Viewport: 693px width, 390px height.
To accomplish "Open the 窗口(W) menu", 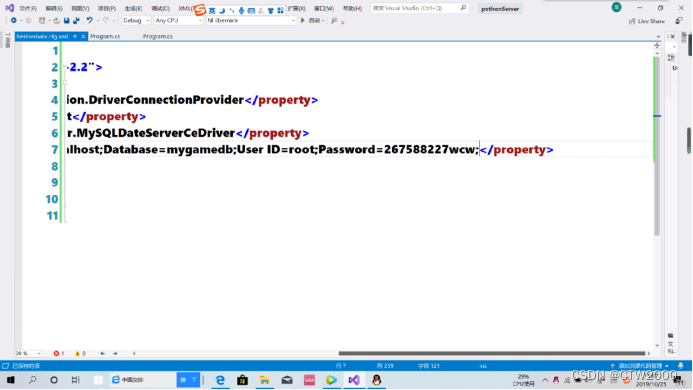I will tap(324, 8).
